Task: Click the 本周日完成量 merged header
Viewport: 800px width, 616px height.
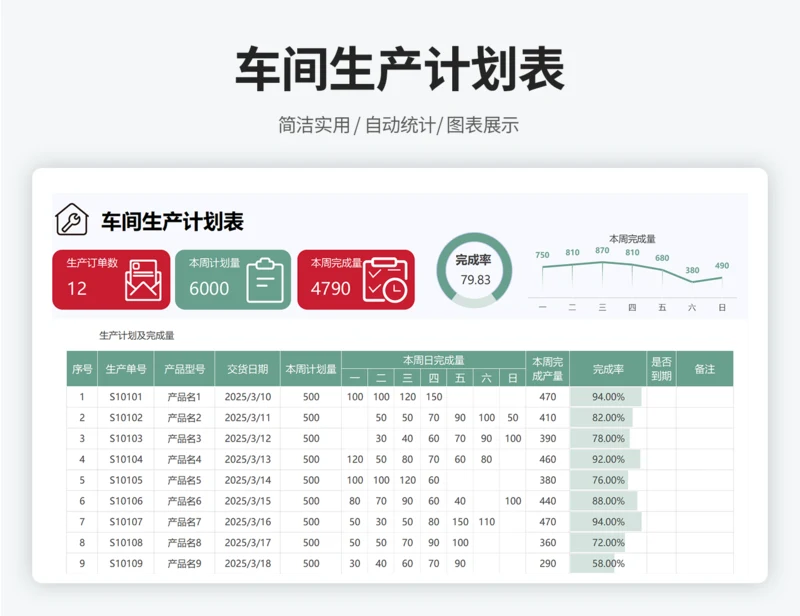Action: 434,360
